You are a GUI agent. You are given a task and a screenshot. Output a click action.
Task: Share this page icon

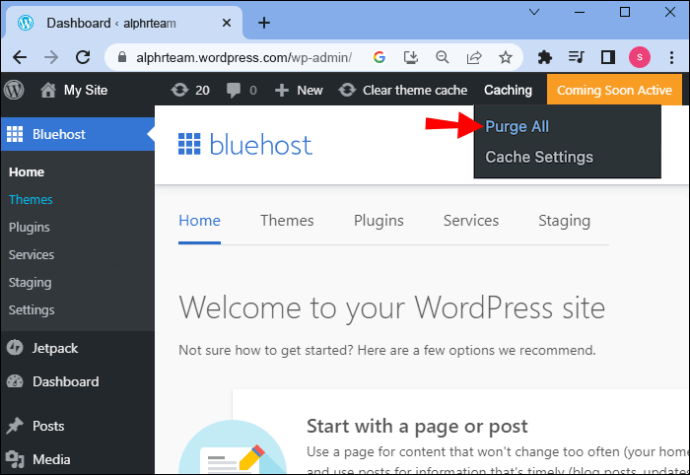474,57
